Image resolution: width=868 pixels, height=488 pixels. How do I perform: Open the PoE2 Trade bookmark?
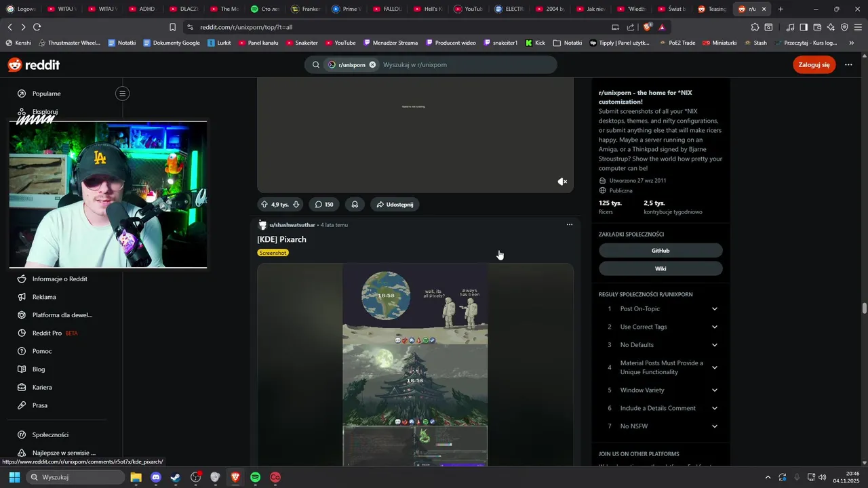click(x=676, y=43)
